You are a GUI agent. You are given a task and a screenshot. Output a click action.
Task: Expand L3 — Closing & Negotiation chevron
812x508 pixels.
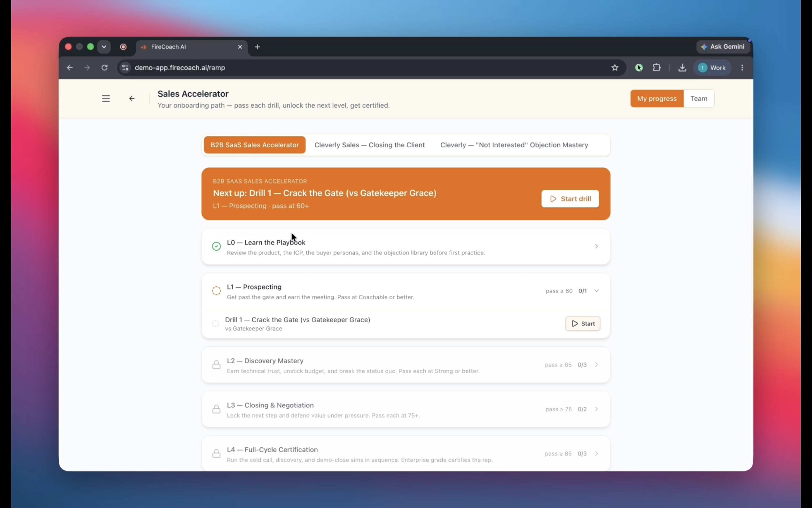click(596, 409)
